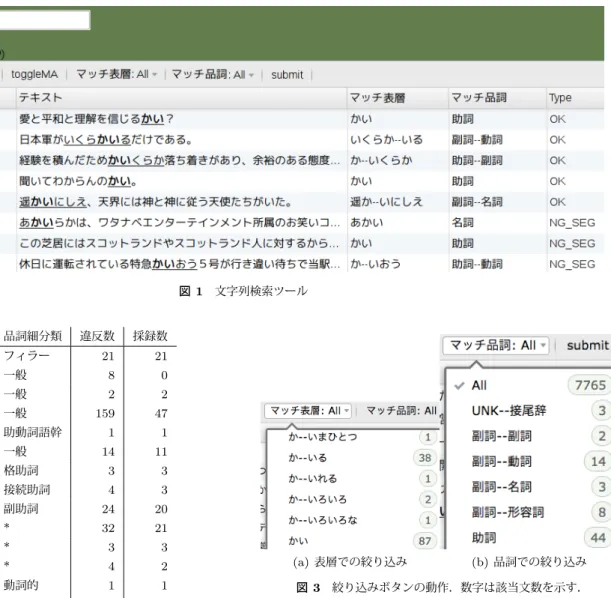Select row starting 休日に運転されている特急
The image size is (611, 598).
302,264
